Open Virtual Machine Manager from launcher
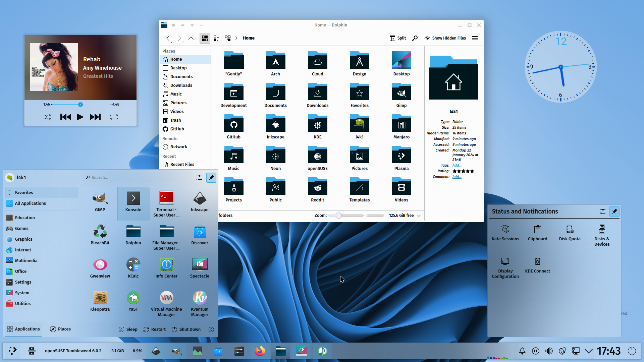The width and height of the screenshot is (644, 362). [x=166, y=304]
